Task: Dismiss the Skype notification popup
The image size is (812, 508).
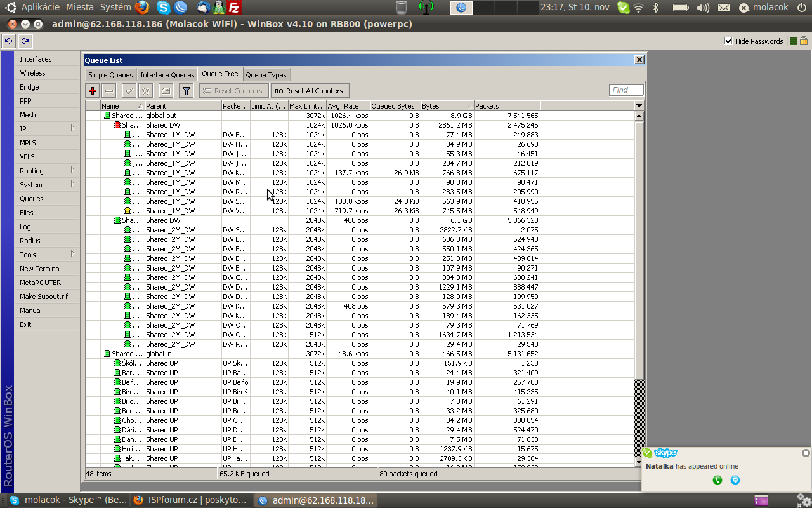Action: point(806,453)
